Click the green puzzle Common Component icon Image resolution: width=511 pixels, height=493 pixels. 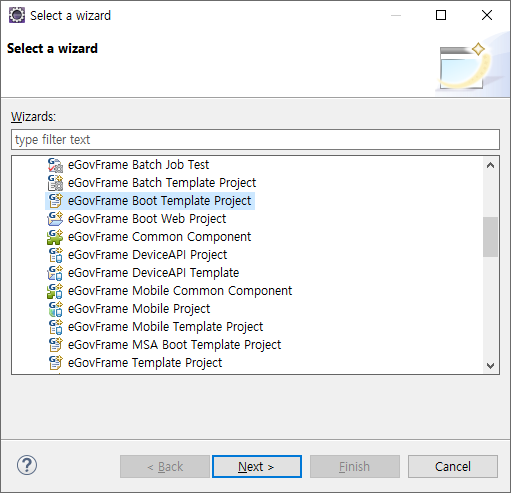point(55,237)
